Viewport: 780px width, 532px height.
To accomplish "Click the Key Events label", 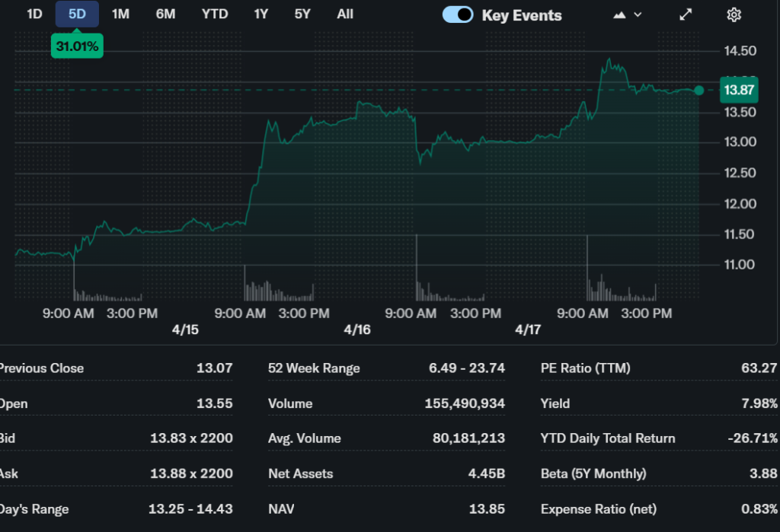I will 522,15.
